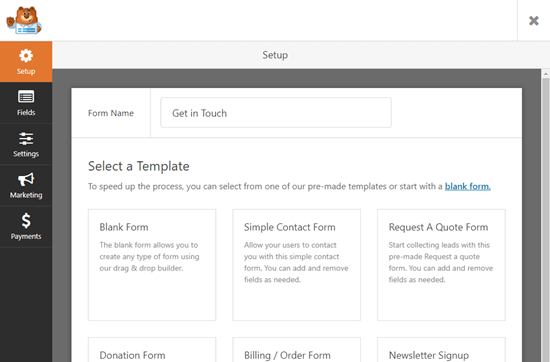Screen dimensions: 550x362
Task: Choose the Billing / Order Form template
Action: point(296,350)
